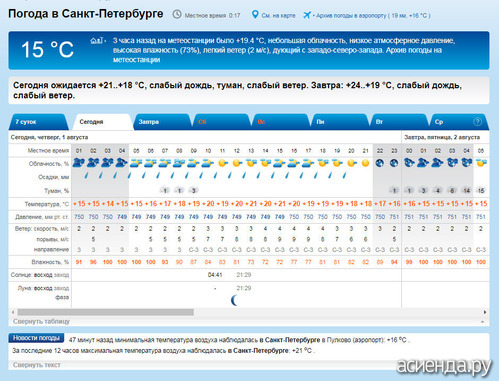Click the help question mark on tabs row

(477, 122)
